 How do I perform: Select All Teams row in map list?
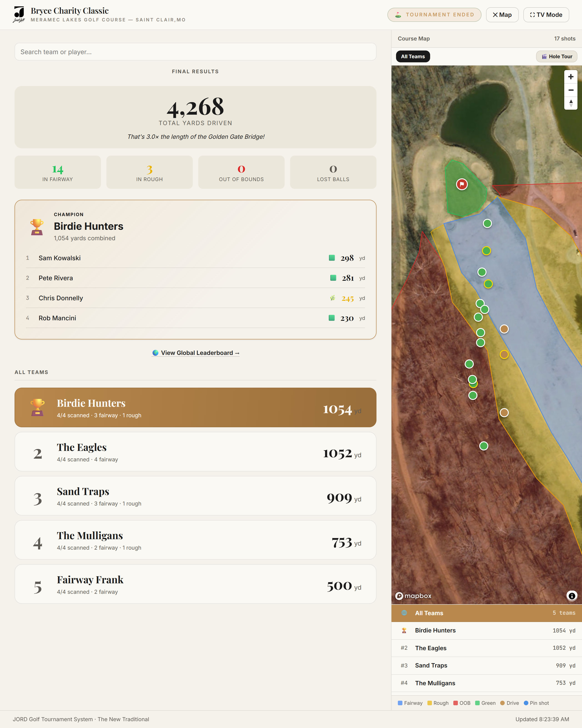487,613
